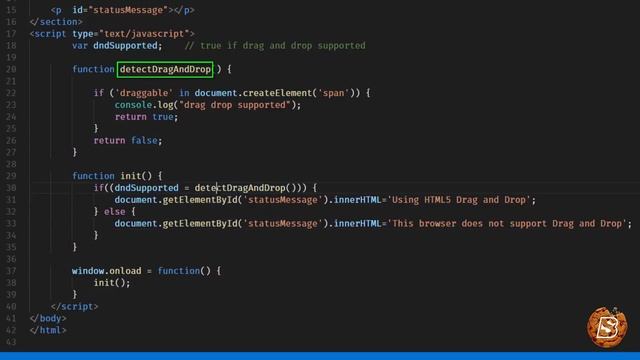
Task: Click the 'statusMessage' string on line 31
Action: (283, 200)
